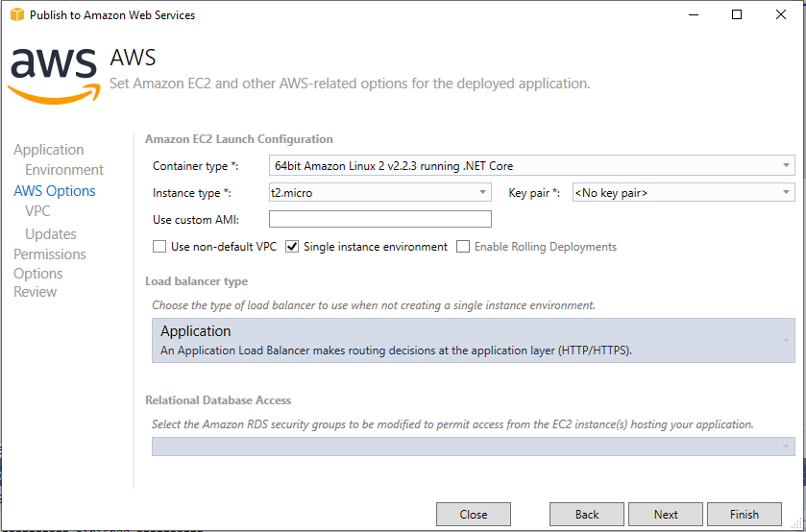Click the Next button

pos(666,514)
